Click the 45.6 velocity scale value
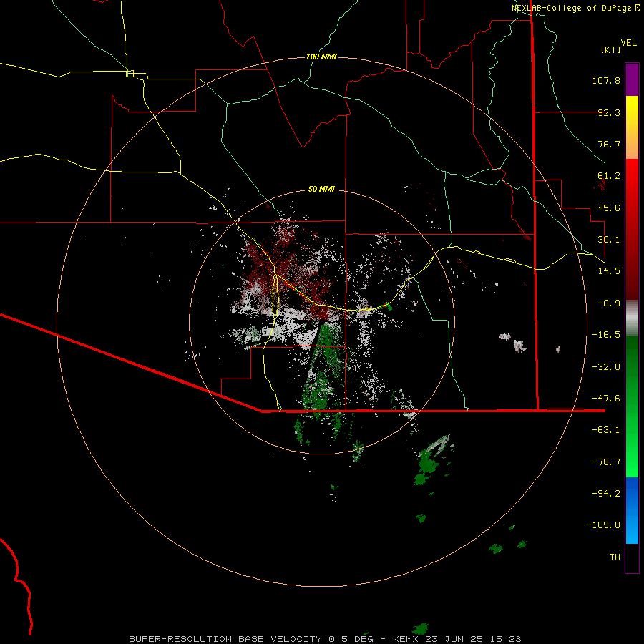This screenshot has height=644, width=644. (609, 208)
